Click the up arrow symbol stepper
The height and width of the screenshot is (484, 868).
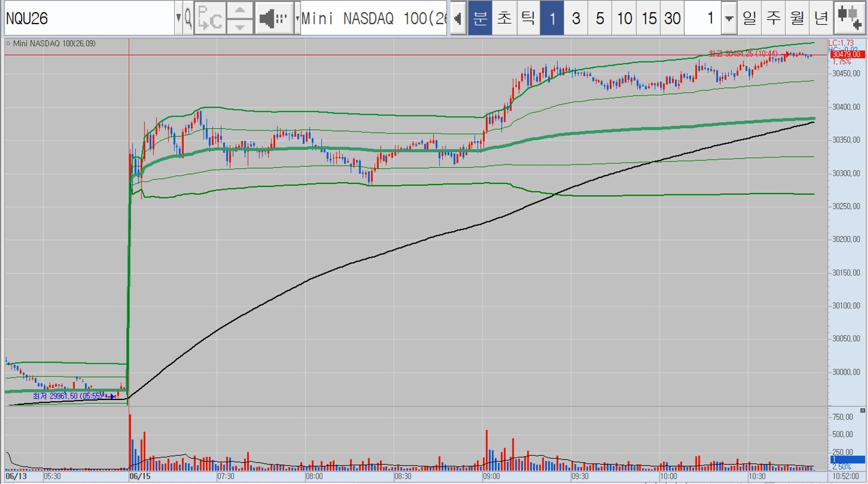(240, 10)
